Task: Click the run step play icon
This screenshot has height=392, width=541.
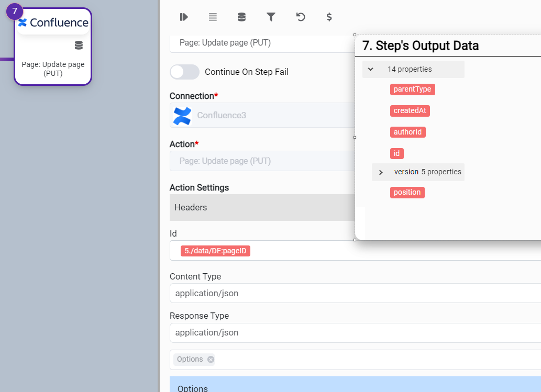Action: 183,17
